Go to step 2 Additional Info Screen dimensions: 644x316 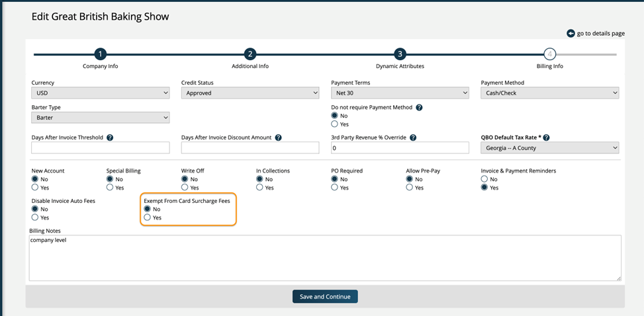click(x=250, y=54)
